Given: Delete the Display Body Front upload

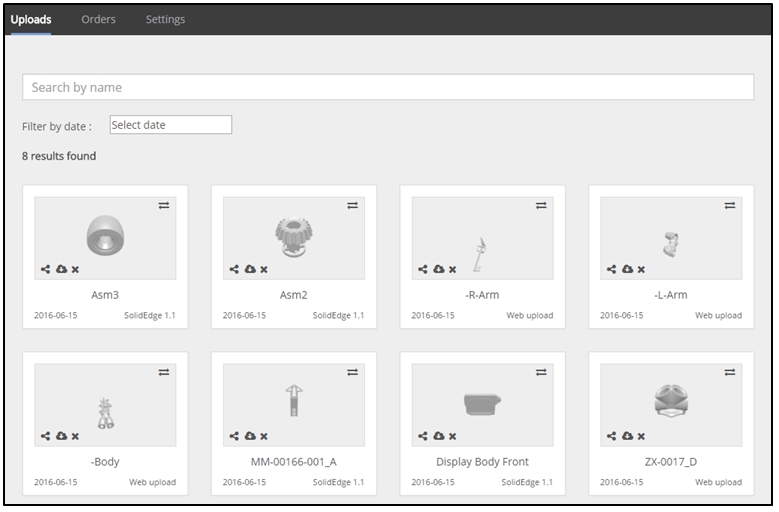Looking at the screenshot, I should (453, 437).
